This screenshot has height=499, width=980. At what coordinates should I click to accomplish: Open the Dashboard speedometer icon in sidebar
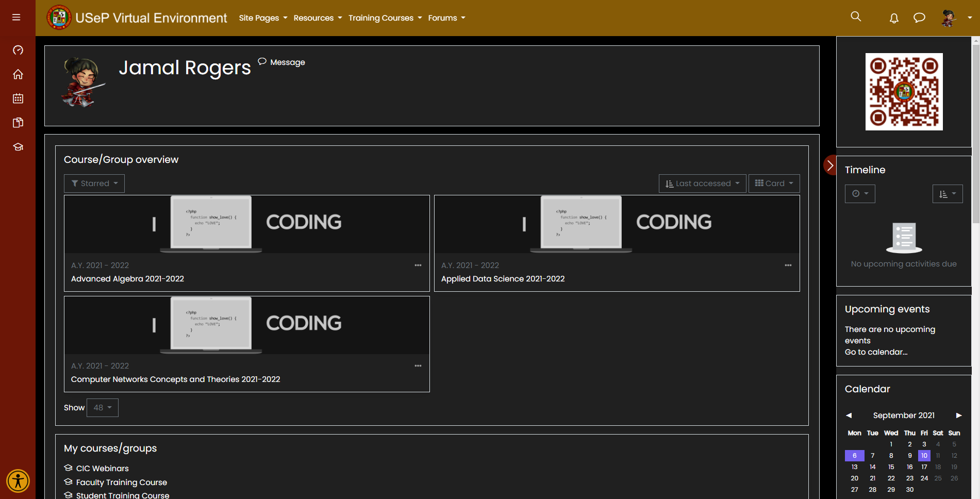[18, 50]
